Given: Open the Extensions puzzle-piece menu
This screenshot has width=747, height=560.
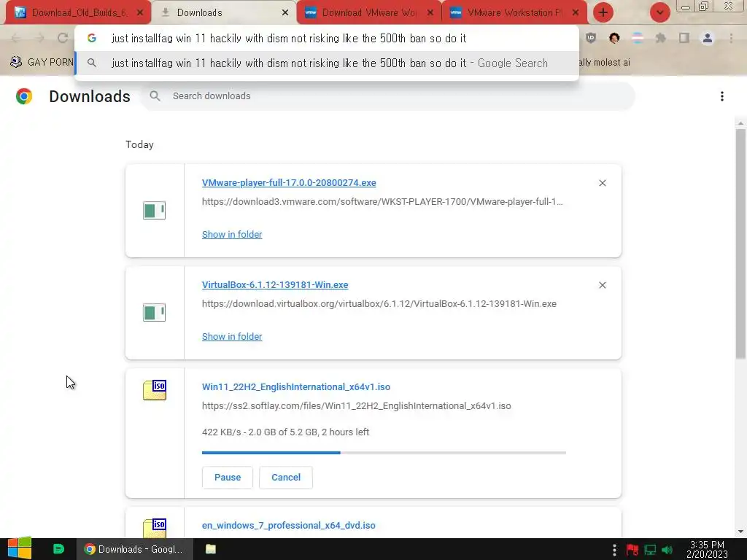Looking at the screenshot, I should (x=661, y=38).
